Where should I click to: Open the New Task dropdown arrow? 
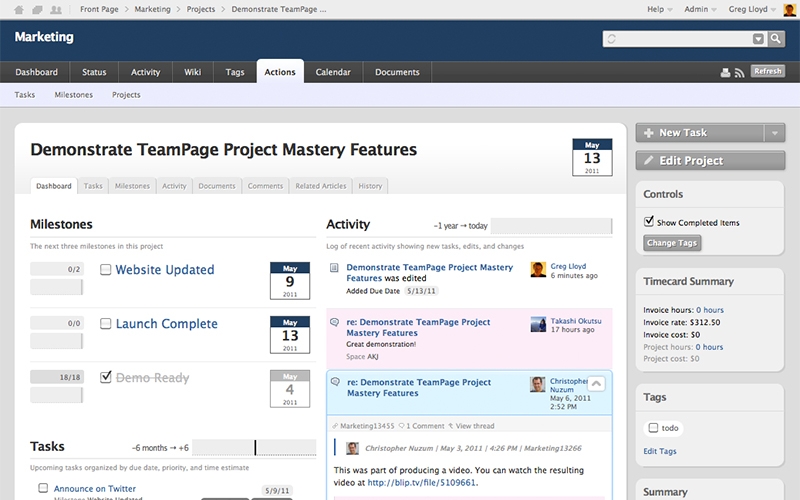click(773, 133)
